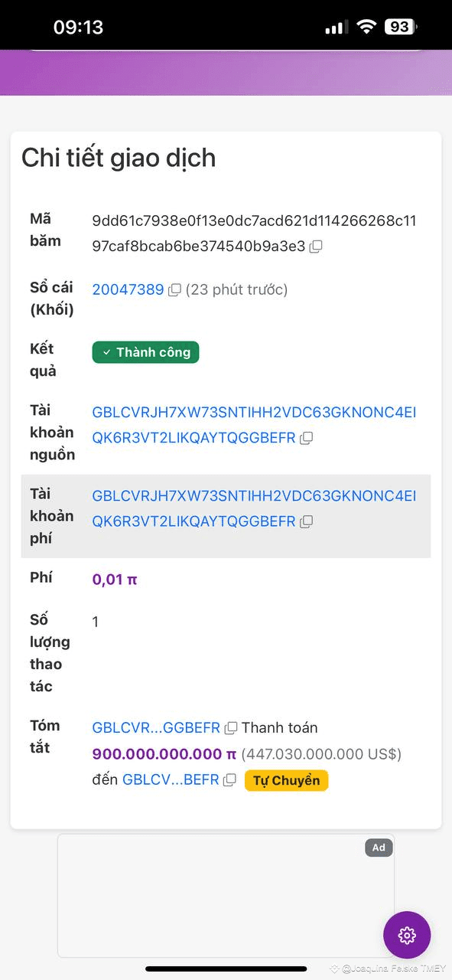Open source account GBLCVRJH7XW73 address link

tap(255, 425)
